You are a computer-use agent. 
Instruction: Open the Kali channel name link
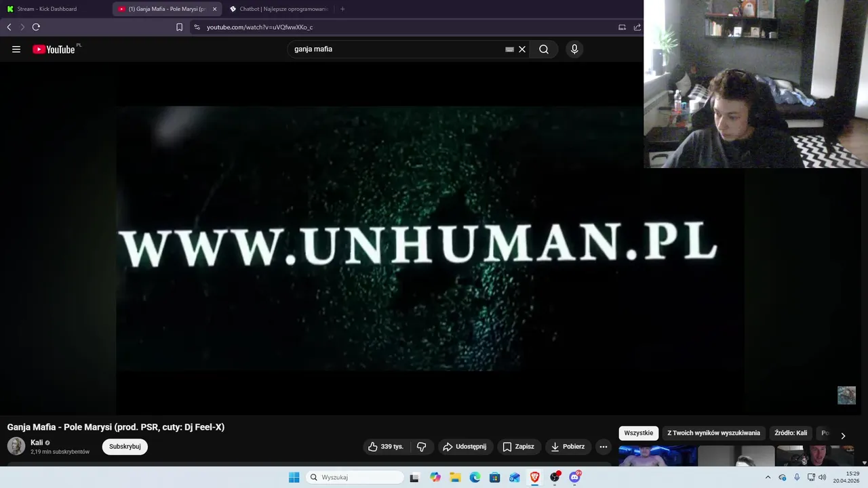click(x=37, y=443)
